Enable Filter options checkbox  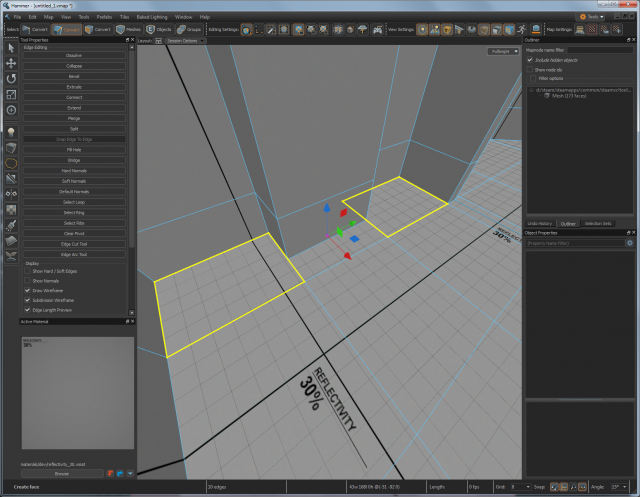533,78
